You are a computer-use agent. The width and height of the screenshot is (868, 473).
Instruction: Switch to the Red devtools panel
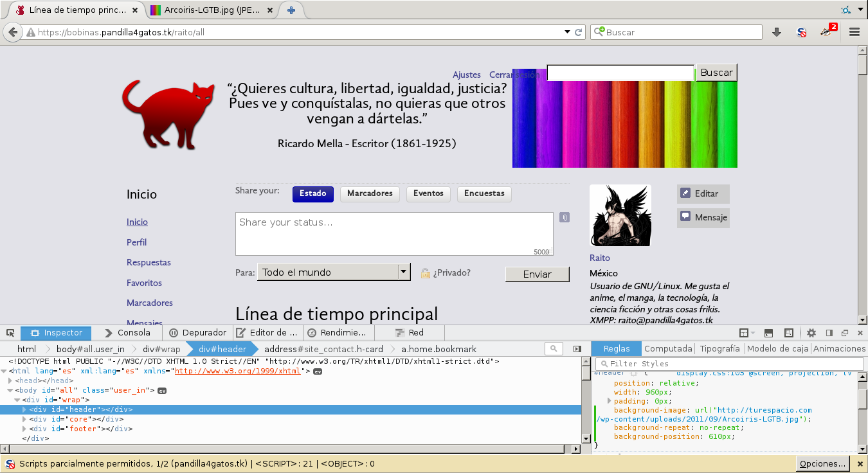(x=410, y=333)
